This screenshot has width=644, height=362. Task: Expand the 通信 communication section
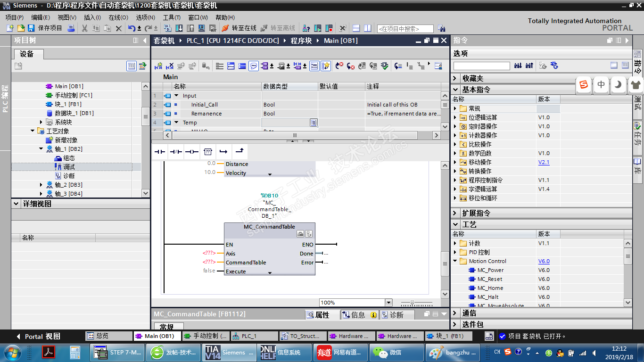[455, 313]
